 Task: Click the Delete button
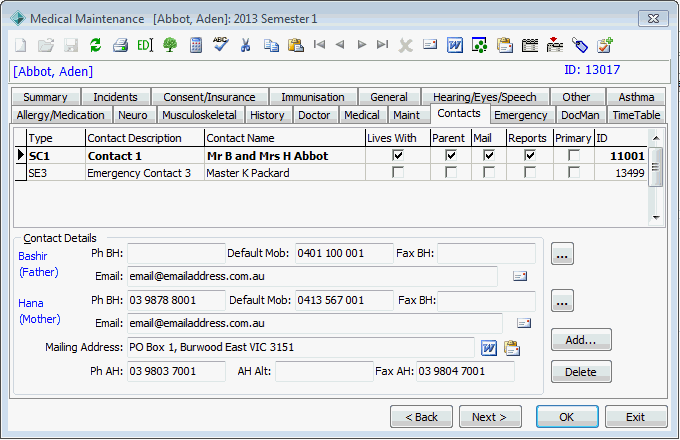point(581,372)
